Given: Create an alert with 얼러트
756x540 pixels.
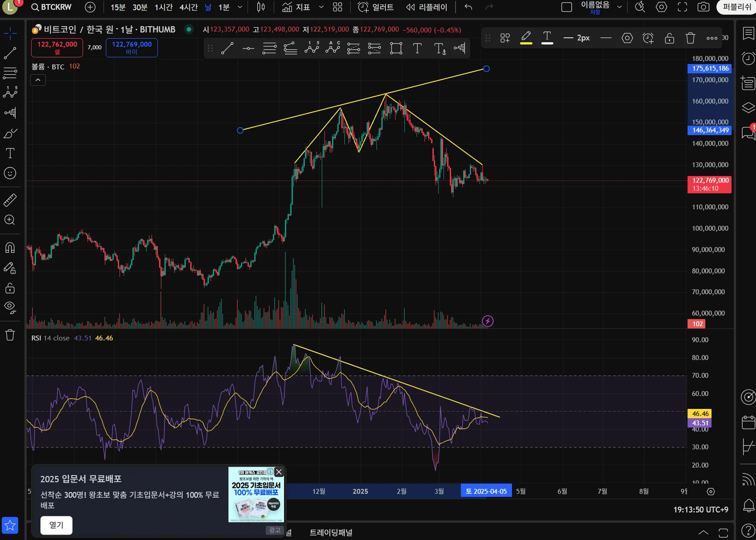Looking at the screenshot, I should coord(376,7).
